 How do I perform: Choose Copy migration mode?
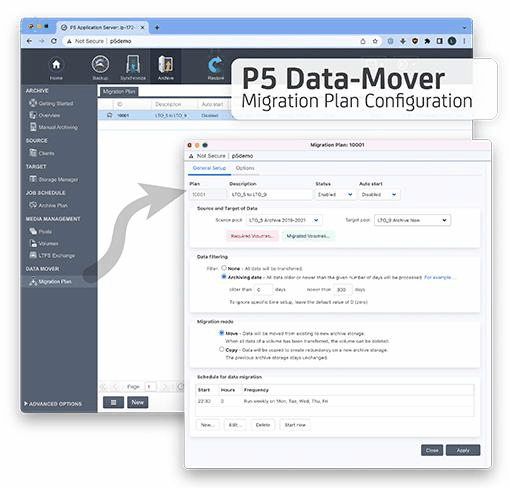221,349
